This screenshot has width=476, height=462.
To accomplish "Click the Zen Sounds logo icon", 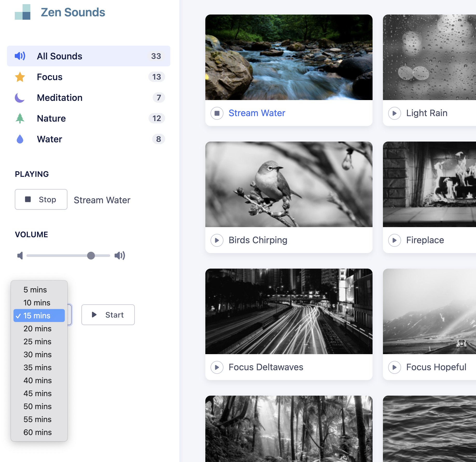I will (x=23, y=12).
